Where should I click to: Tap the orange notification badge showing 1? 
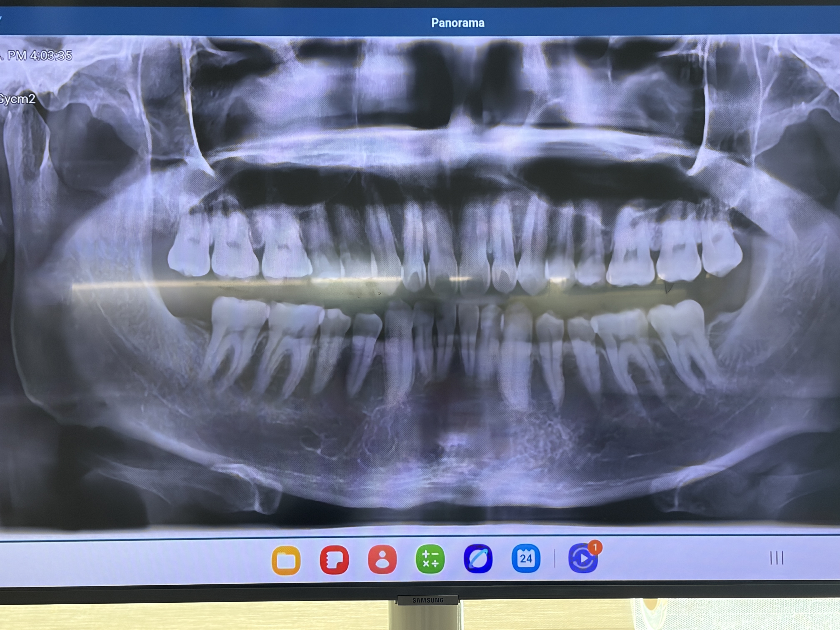pyautogui.click(x=595, y=547)
